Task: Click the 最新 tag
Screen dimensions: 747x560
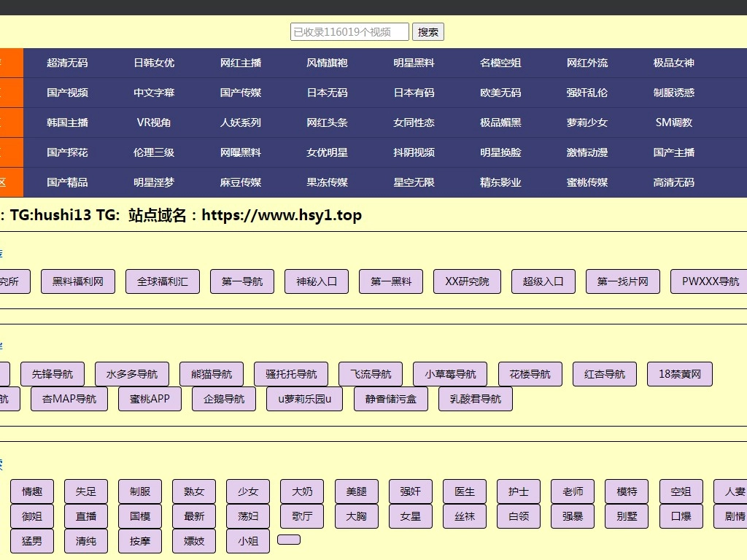Action: coord(194,516)
